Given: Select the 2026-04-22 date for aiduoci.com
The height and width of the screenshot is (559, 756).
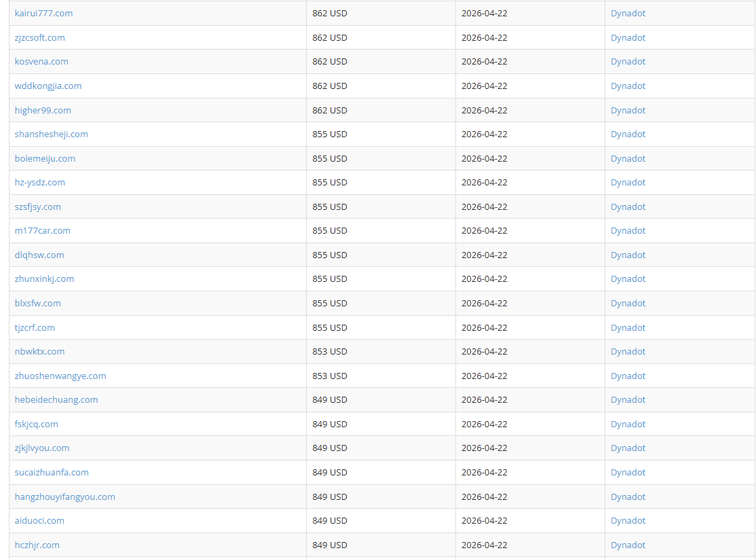Looking at the screenshot, I should pos(485,521).
